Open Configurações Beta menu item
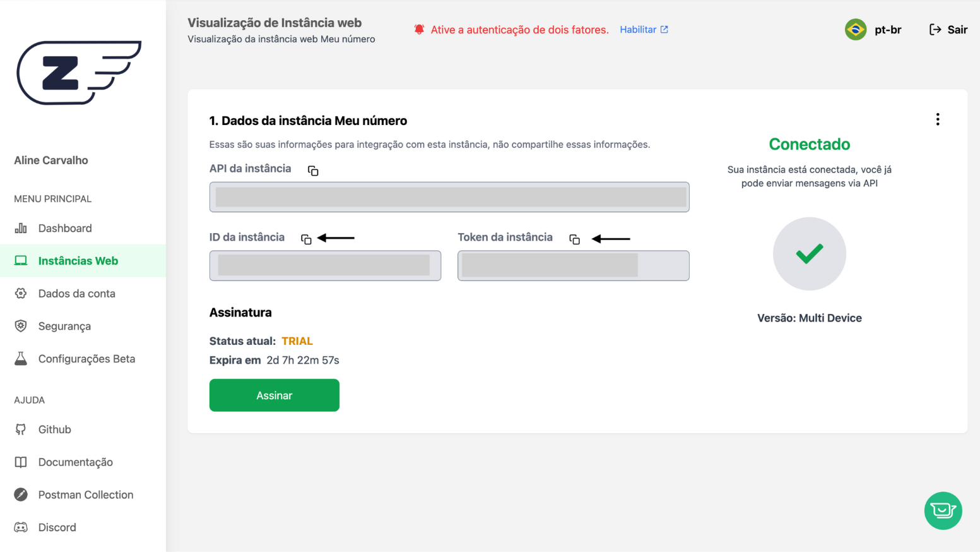980x552 pixels. tap(86, 359)
